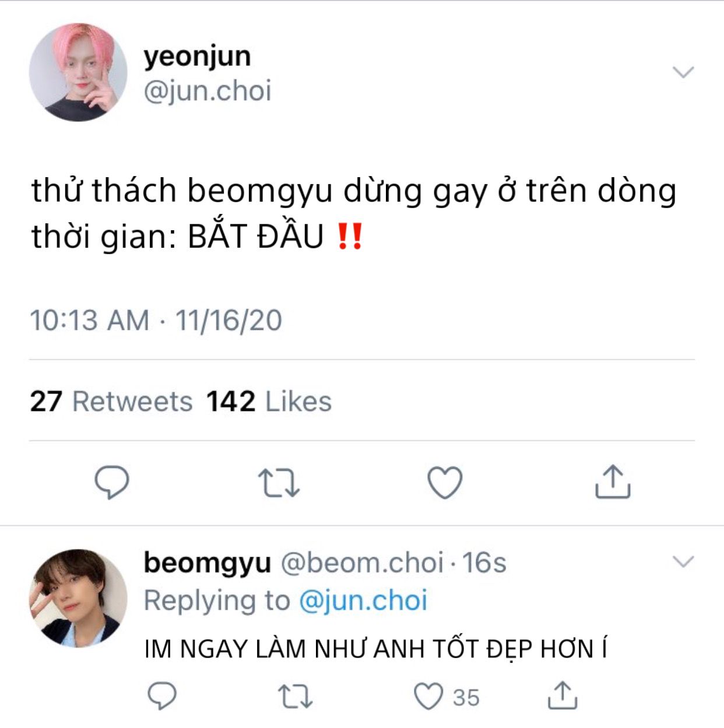724x728 pixels.
Task: Open yeonjun display name profile
Action: [x=197, y=57]
